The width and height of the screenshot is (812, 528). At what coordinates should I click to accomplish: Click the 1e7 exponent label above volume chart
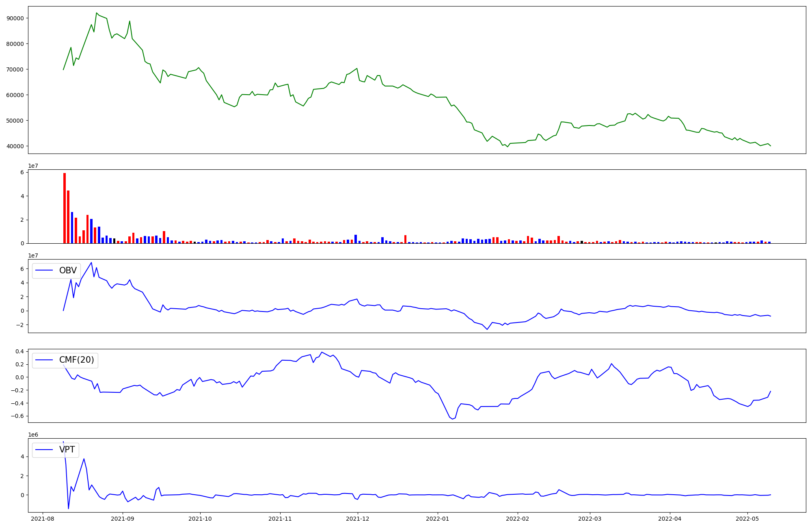tap(33, 166)
